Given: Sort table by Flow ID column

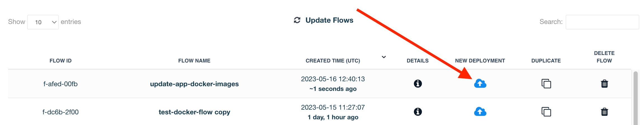Looking at the screenshot, I should pos(60,61).
